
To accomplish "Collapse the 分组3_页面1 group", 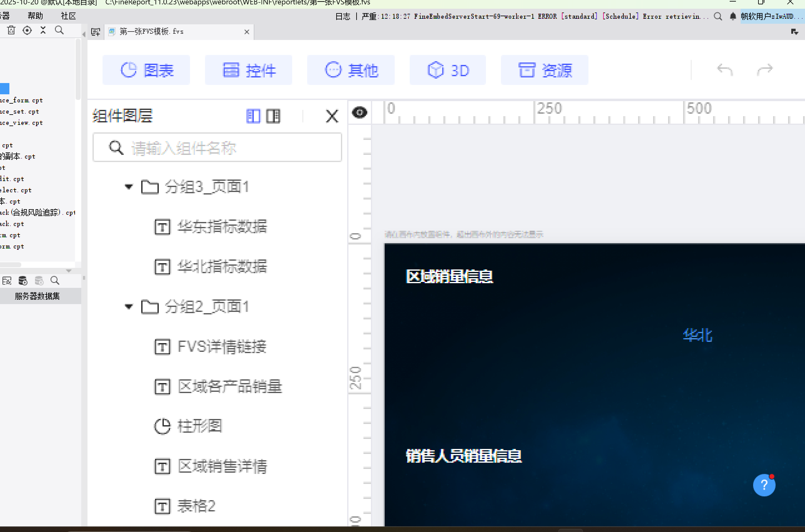I will click(129, 187).
